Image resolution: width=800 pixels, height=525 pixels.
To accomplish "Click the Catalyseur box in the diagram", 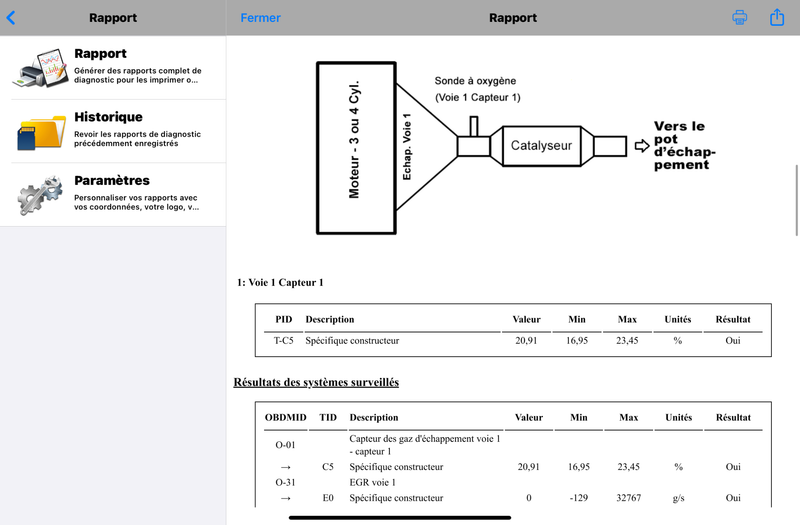I will click(541, 146).
